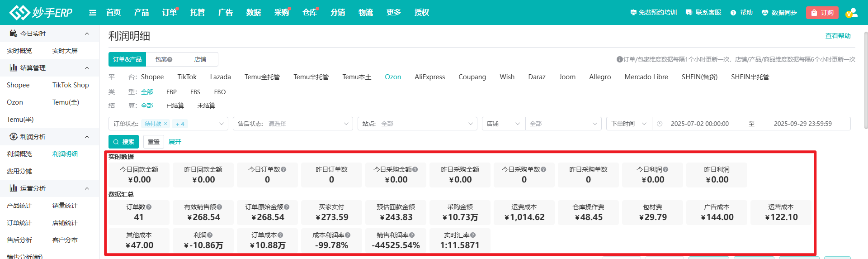The height and width of the screenshot is (259, 868).
Task: Select the FBP type filter
Action: click(x=171, y=92)
